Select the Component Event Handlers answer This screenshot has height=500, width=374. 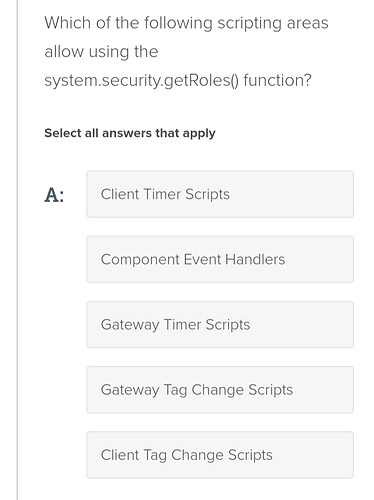pyautogui.click(x=220, y=259)
